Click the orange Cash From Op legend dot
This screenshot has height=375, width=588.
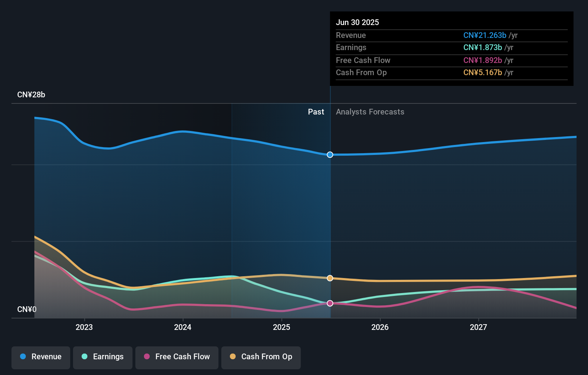click(x=233, y=357)
